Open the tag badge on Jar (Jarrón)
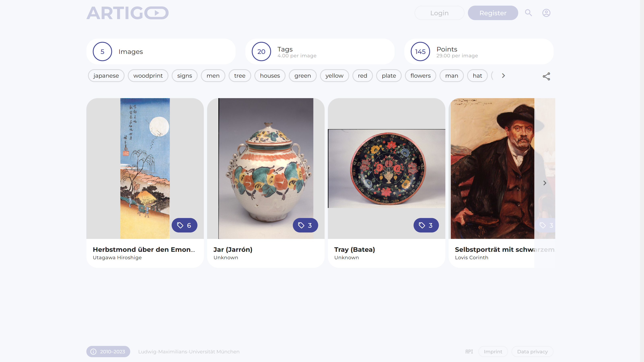The width and height of the screenshot is (644, 362). click(x=305, y=225)
